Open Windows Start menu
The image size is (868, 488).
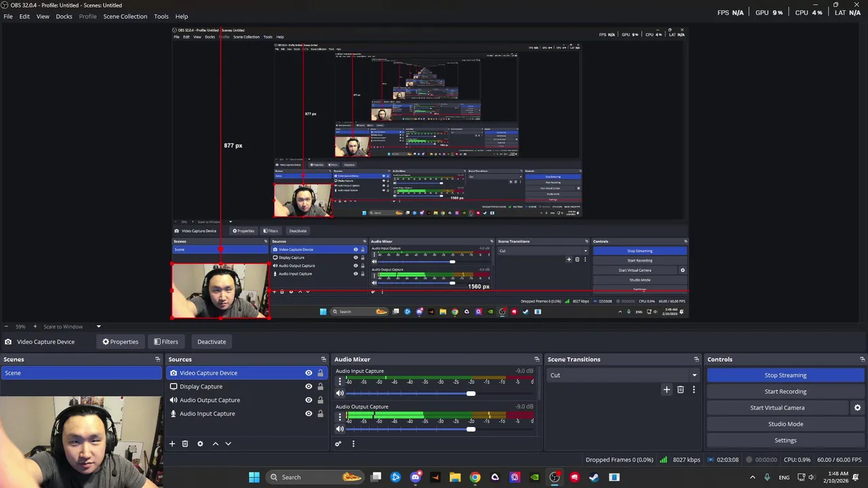coord(254,477)
